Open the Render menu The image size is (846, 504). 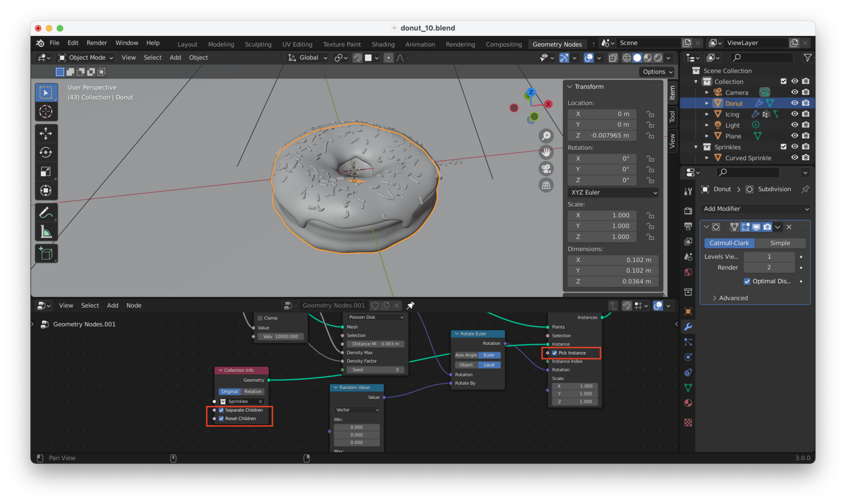96,43
